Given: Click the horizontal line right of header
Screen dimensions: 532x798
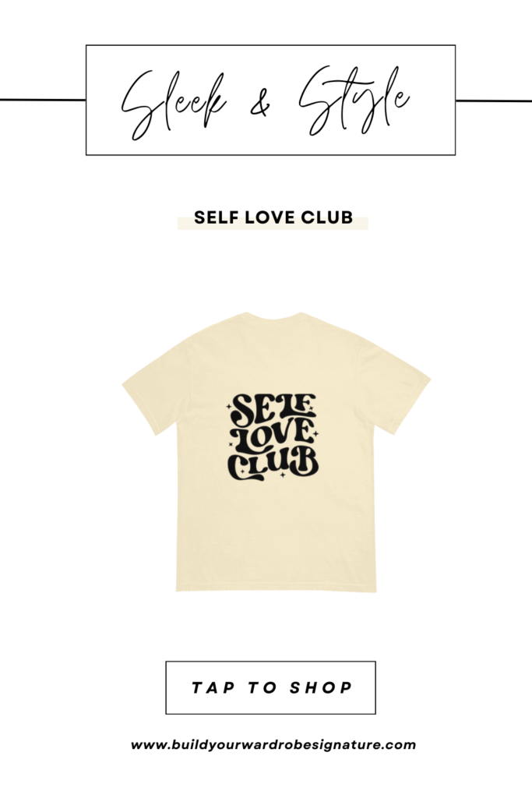Looking at the screenshot, I should pos(494,101).
